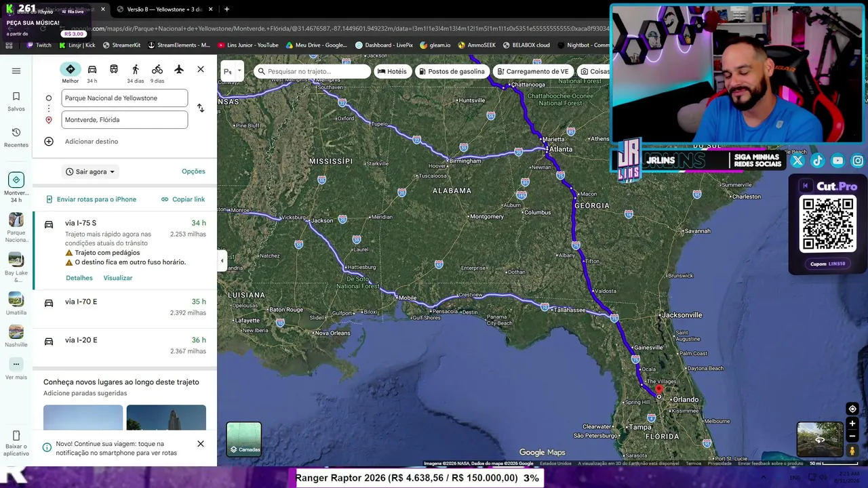868x488 pixels.
Task: Open the Pt input language dropdown
Action: point(232,71)
